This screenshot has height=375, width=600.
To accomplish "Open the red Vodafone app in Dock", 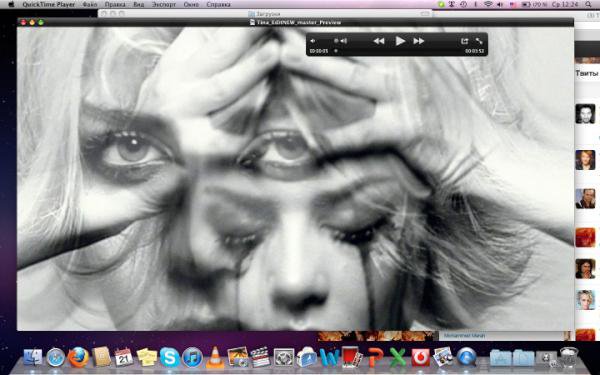I will tap(421, 358).
